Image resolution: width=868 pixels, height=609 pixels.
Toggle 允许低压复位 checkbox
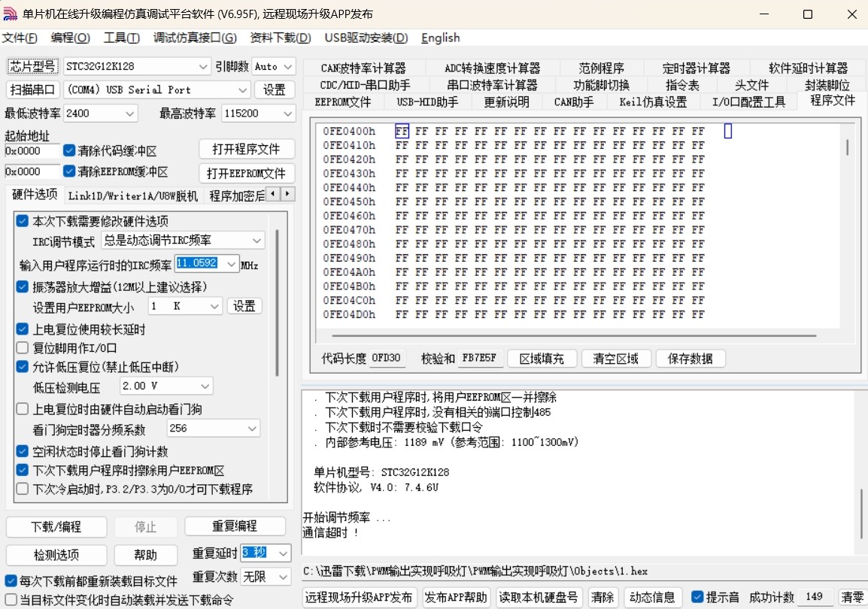pos(22,367)
